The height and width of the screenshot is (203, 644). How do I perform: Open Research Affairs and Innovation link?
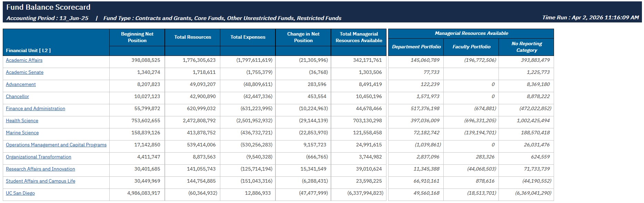40,169
